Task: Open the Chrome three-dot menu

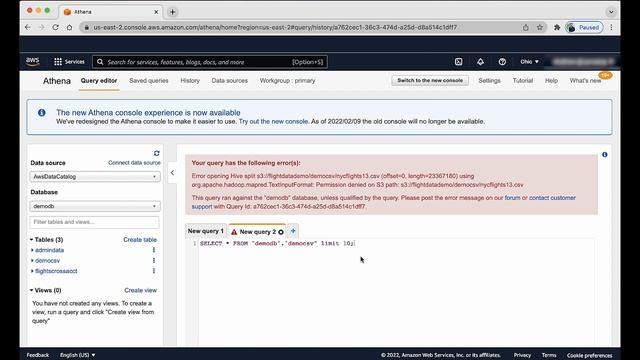Action: tap(611, 27)
